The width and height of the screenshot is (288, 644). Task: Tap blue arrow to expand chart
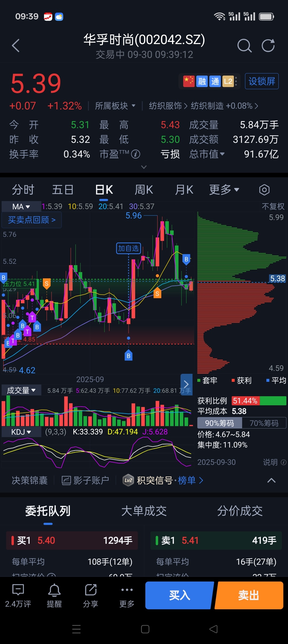tap(186, 384)
